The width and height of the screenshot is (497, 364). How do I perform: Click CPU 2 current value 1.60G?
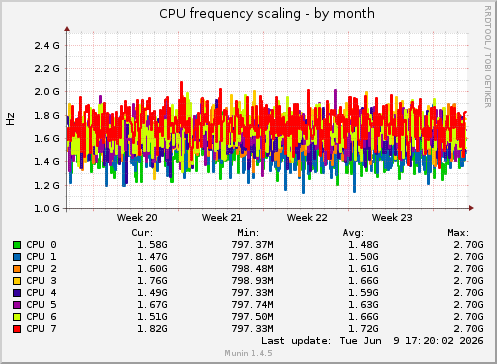pyautogui.click(x=152, y=269)
